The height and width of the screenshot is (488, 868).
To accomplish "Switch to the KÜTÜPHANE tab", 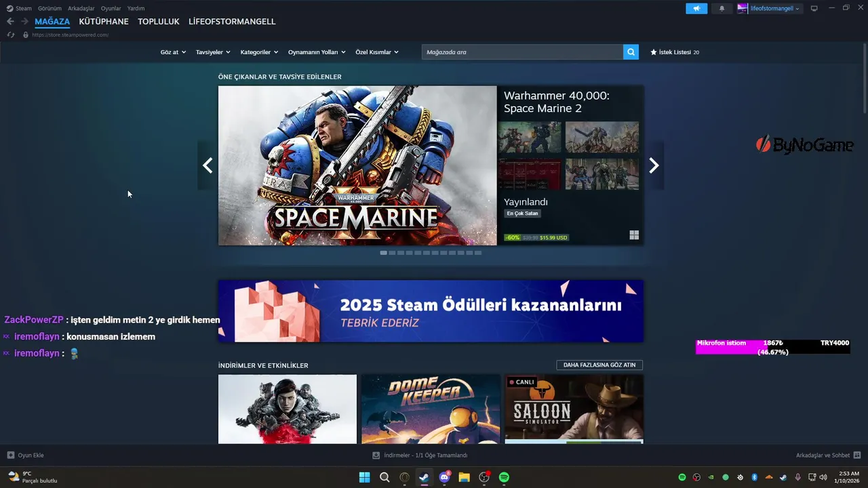I will (104, 22).
